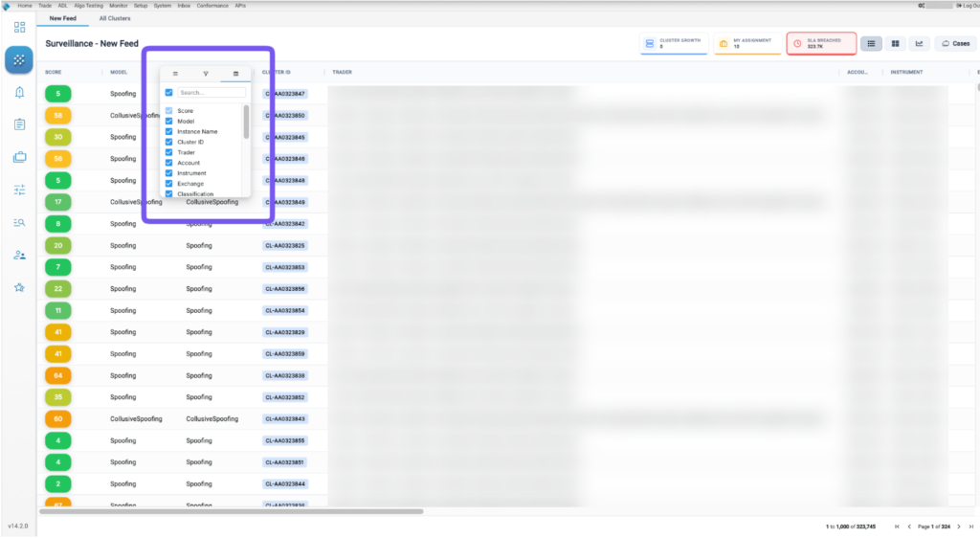Toggle the Model column checkbox
980x538 pixels.
168,122
